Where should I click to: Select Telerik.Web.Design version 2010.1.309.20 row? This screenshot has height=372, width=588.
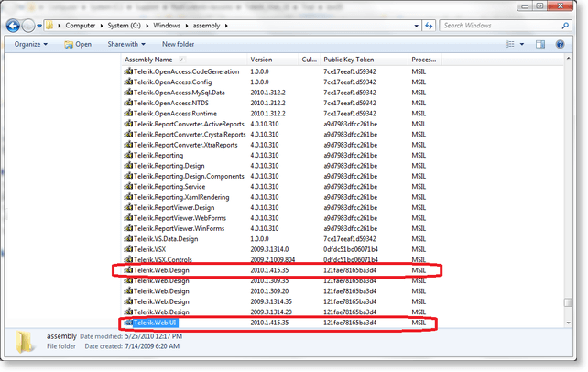pyautogui.click(x=277, y=291)
